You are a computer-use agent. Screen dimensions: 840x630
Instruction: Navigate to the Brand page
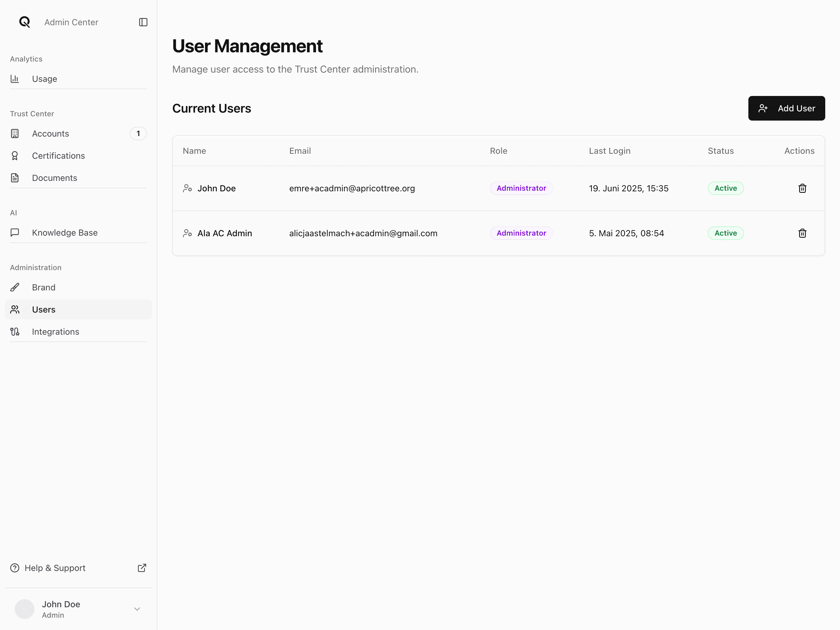(x=43, y=287)
